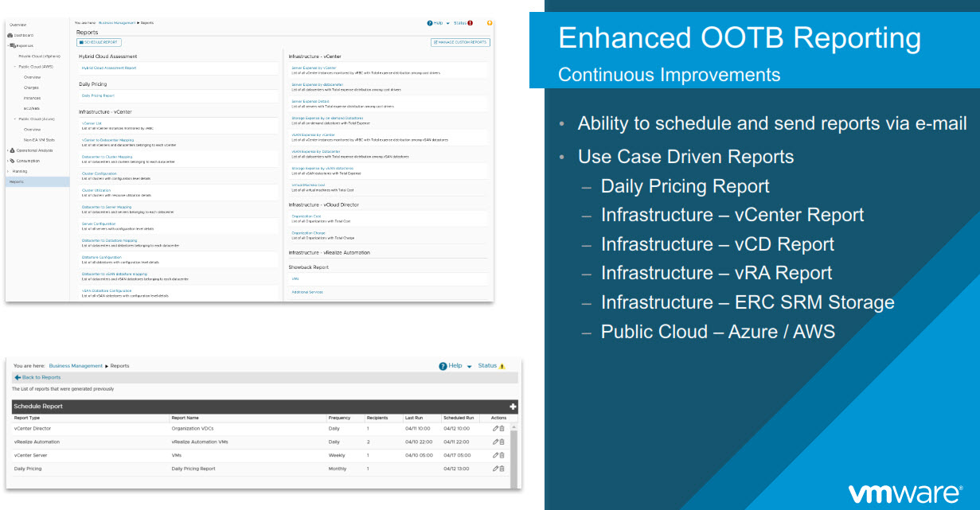980x510 pixels.
Task: Click the schedule table vertical scrollbar
Action: 514,455
